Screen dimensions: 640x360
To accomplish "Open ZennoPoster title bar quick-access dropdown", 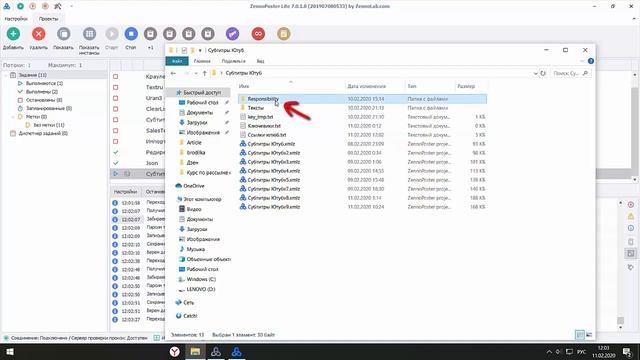I will (71, 6).
